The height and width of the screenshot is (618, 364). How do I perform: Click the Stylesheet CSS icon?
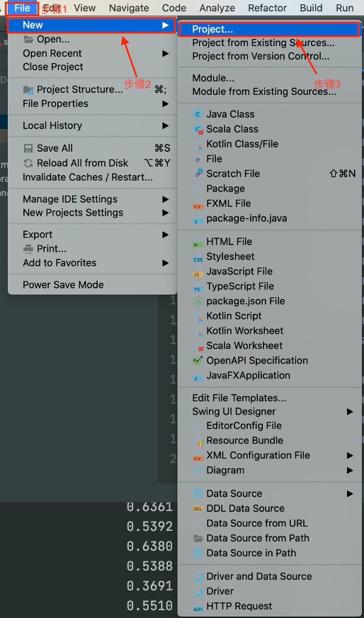(198, 257)
